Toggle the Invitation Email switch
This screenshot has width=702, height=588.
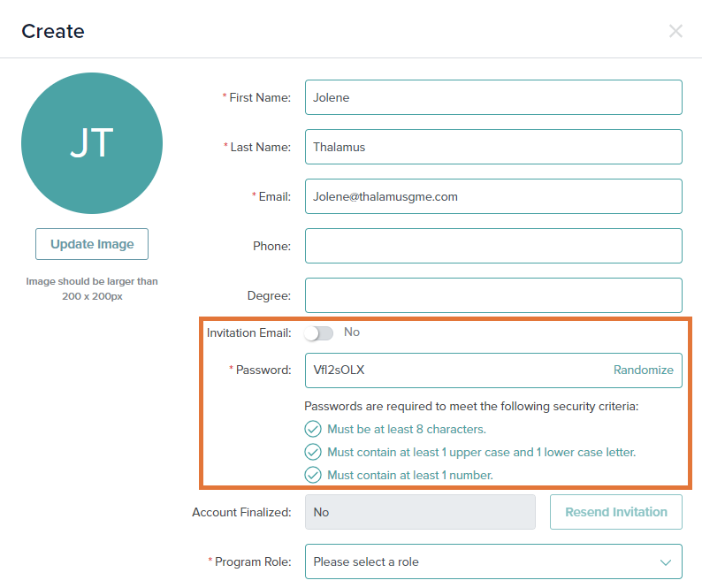tap(319, 333)
